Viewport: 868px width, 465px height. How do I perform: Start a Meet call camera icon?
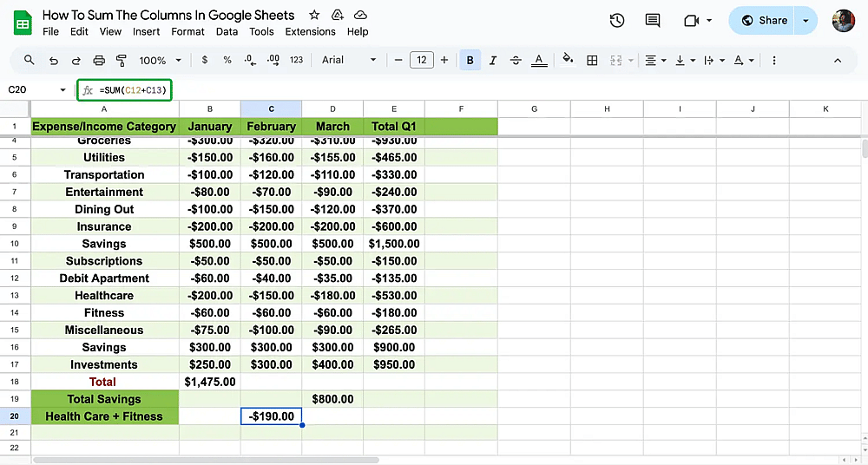coord(692,21)
